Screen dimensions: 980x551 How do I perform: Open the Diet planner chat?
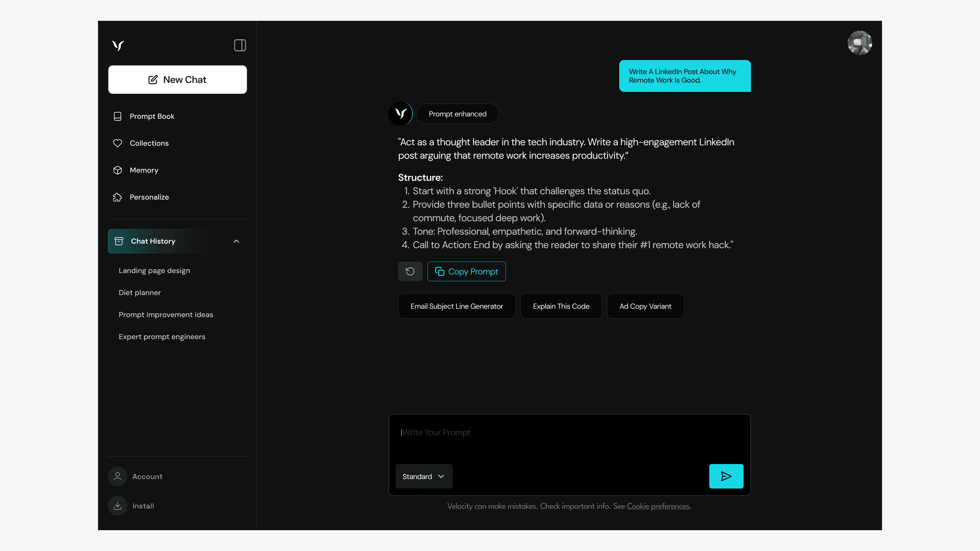[x=140, y=292]
